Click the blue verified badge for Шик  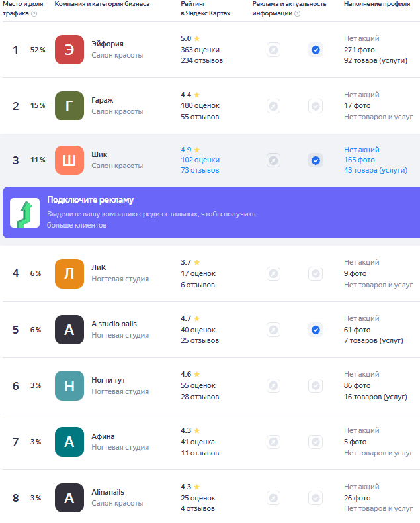[x=315, y=160]
